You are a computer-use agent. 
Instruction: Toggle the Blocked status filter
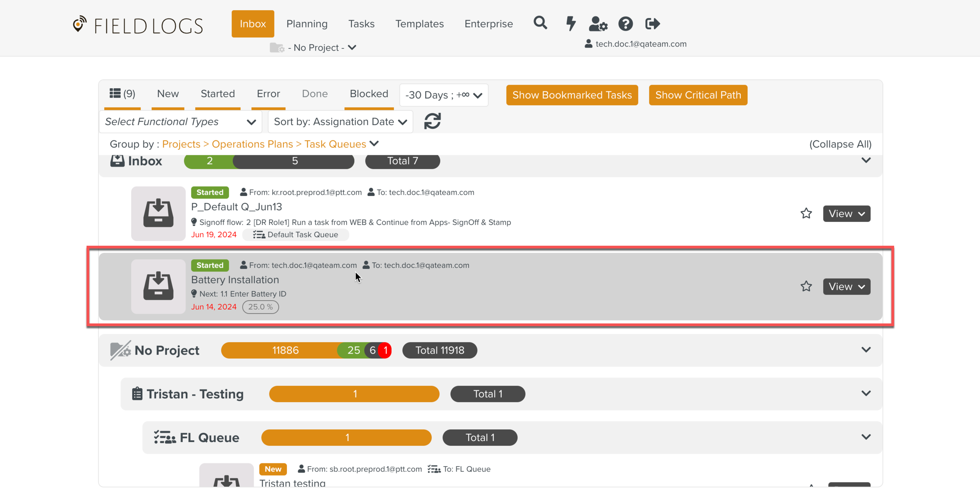click(369, 94)
